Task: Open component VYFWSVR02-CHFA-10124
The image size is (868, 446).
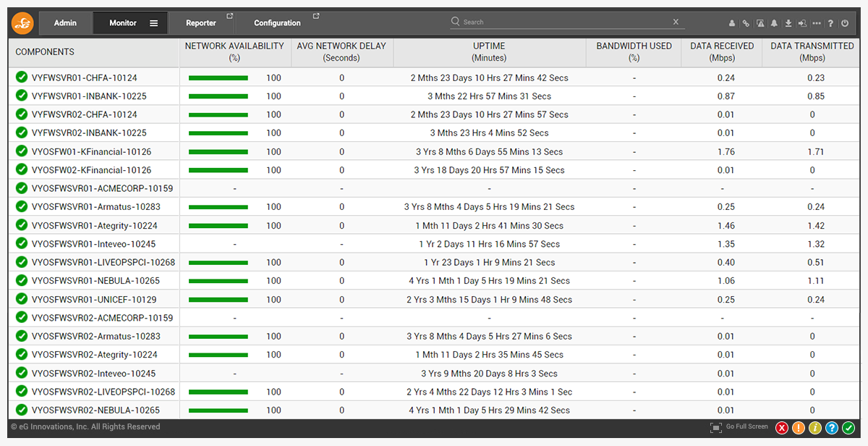Action: 85,114
